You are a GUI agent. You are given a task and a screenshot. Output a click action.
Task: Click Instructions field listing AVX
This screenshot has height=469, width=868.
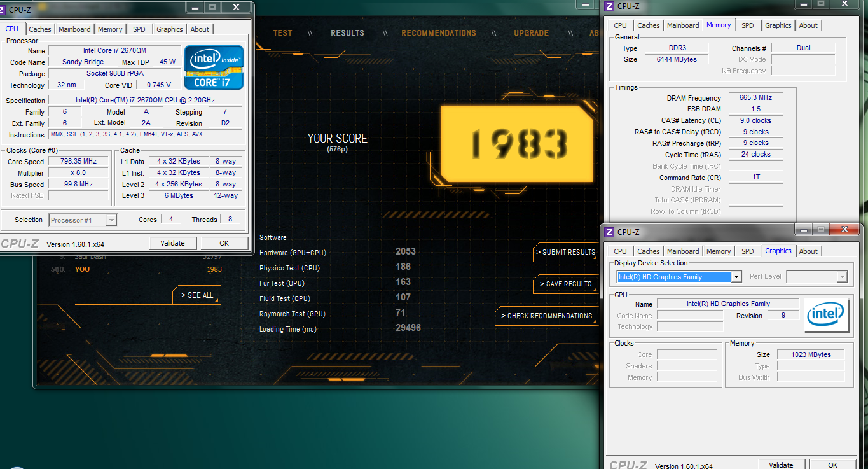145,134
